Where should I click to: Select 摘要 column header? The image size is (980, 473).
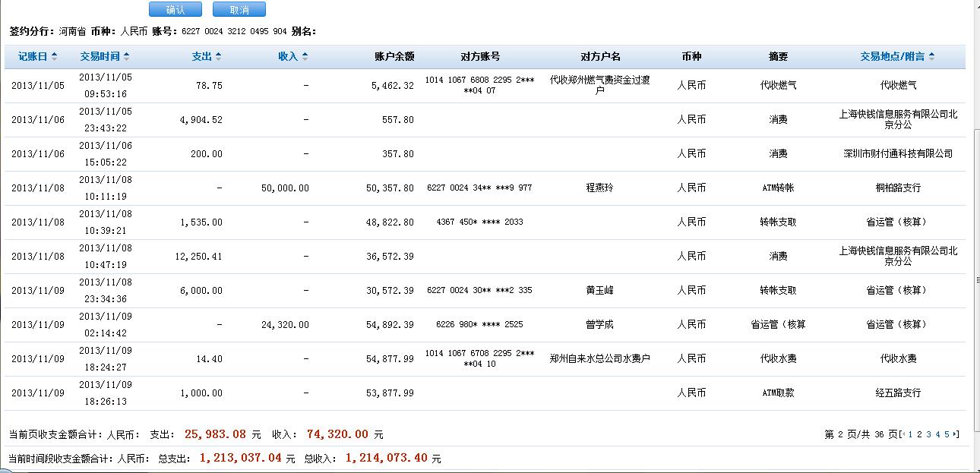(778, 57)
